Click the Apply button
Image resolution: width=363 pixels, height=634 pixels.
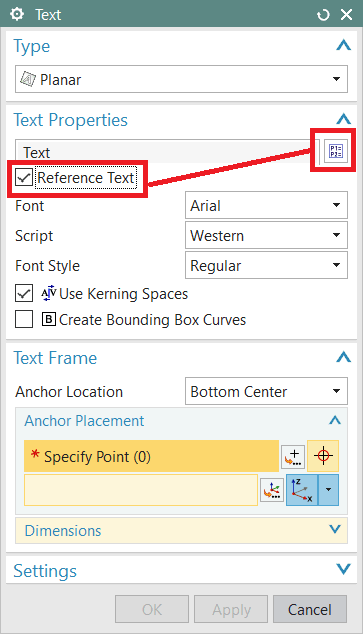[231, 609]
